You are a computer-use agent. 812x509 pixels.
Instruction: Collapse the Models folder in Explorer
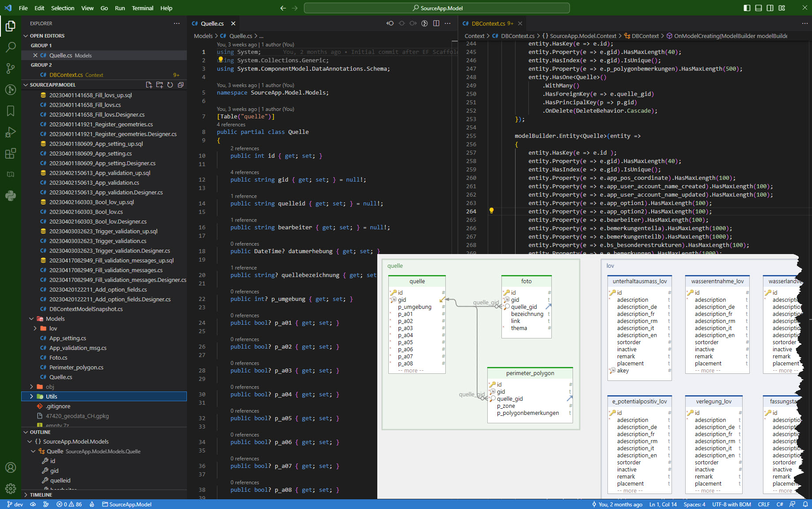click(32, 319)
